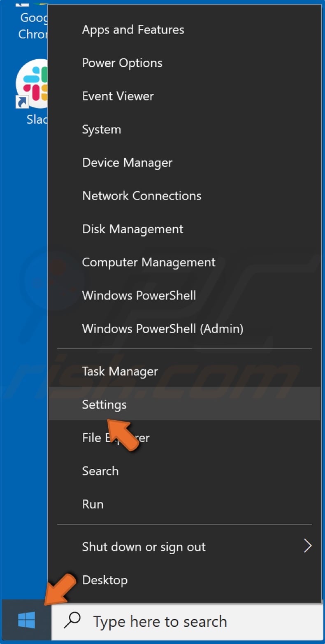The image size is (325, 644).
Task: Open Apps and Features
Action: point(133,29)
